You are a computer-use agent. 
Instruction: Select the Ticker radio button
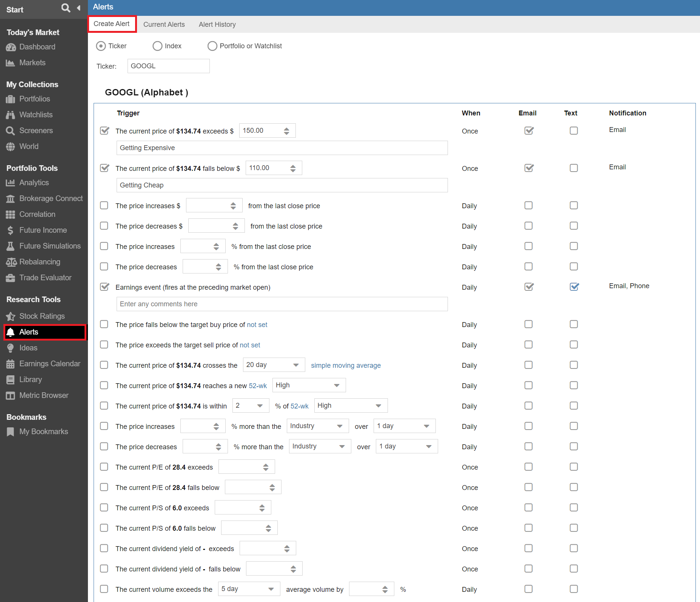coord(101,46)
